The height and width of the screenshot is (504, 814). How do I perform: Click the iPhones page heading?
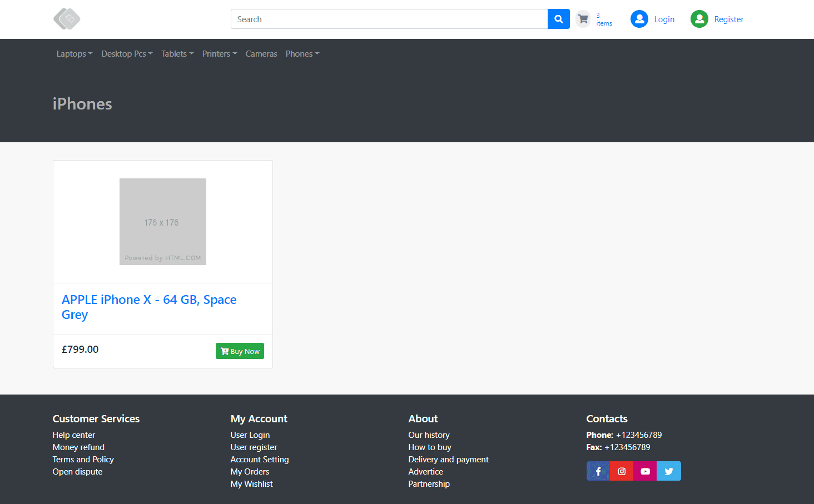82,104
